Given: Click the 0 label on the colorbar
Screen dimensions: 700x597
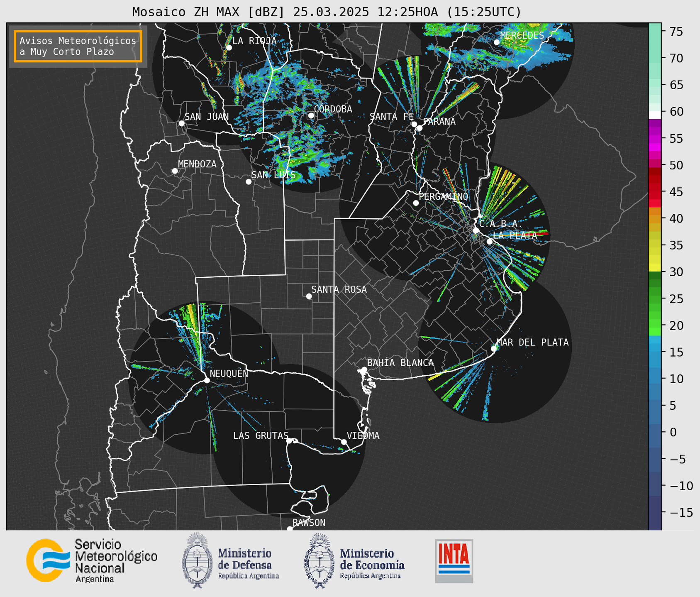Looking at the screenshot, I should (673, 432).
